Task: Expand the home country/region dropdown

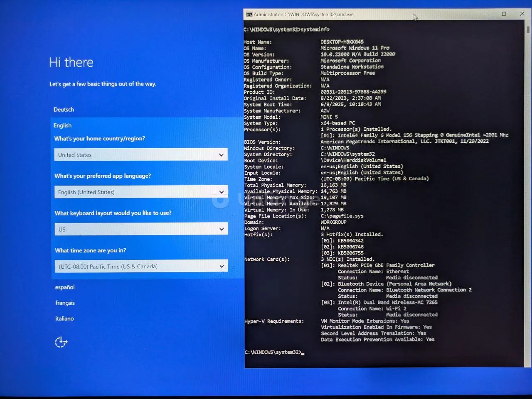Action: 141,155
